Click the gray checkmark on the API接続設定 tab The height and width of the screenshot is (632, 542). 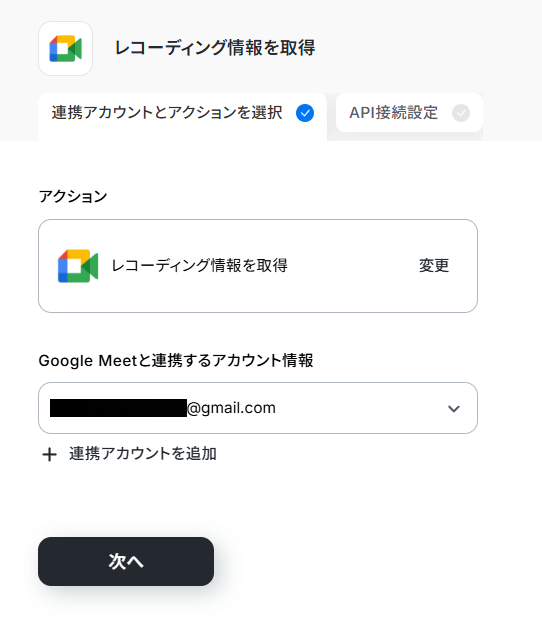[461, 113]
